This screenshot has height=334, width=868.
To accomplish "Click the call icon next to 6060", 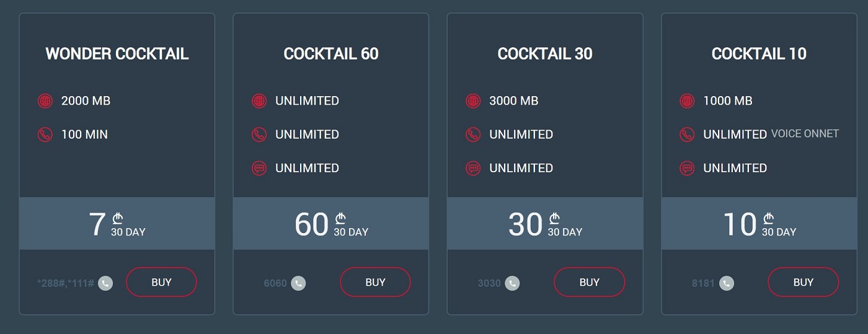I will click(298, 283).
